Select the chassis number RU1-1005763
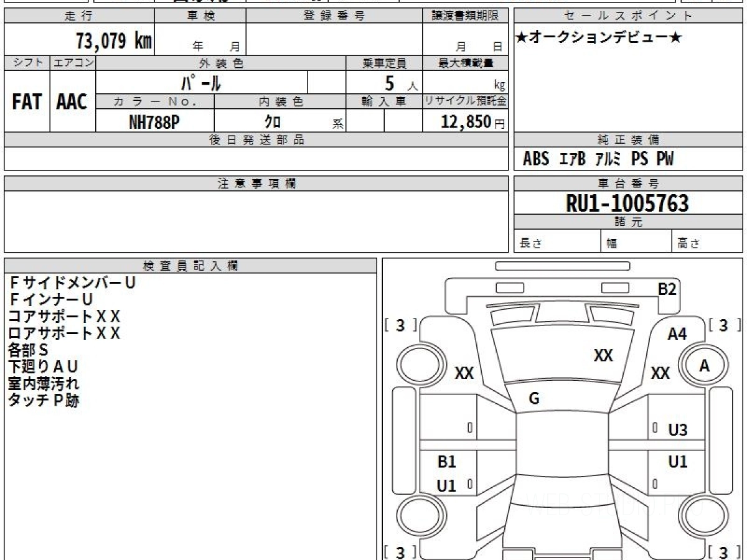The height and width of the screenshot is (560, 747). click(627, 203)
